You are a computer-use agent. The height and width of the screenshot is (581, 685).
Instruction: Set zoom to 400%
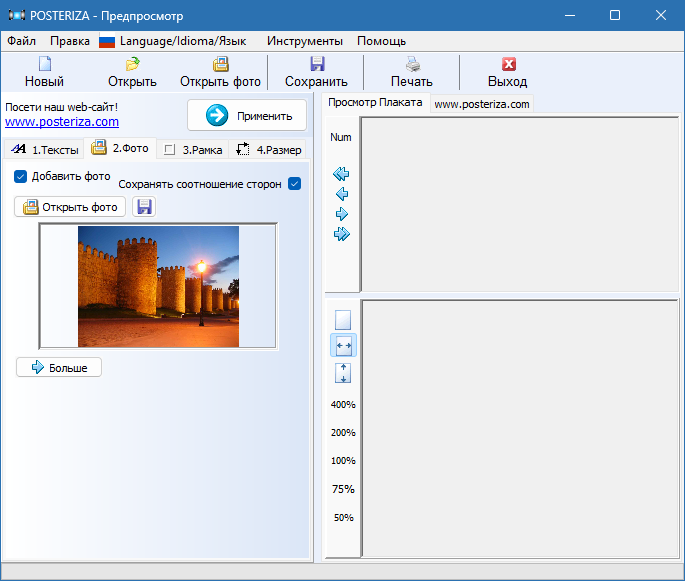(343, 405)
